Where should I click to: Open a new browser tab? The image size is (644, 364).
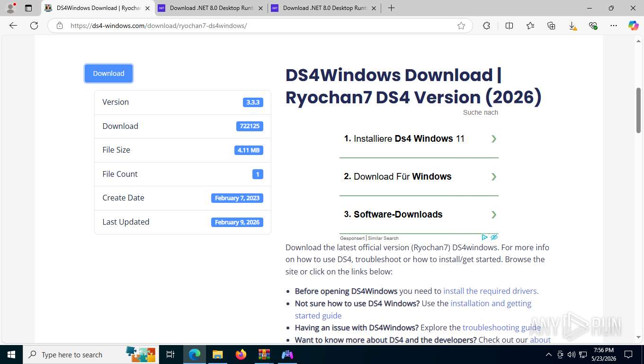tap(391, 8)
